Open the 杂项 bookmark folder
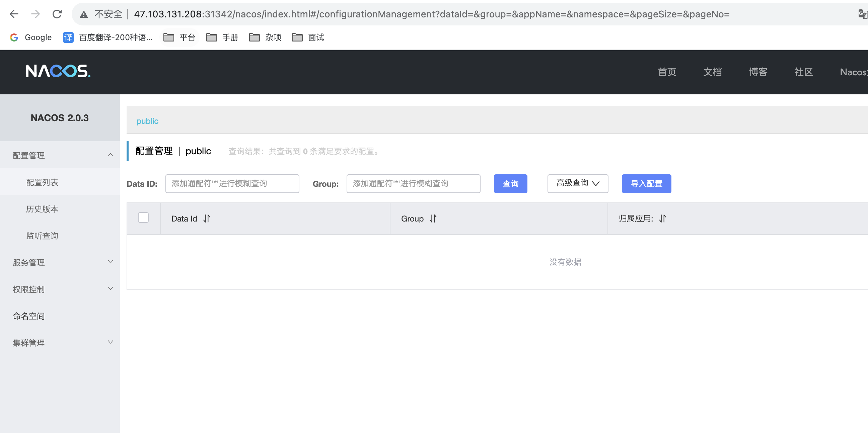 click(265, 37)
